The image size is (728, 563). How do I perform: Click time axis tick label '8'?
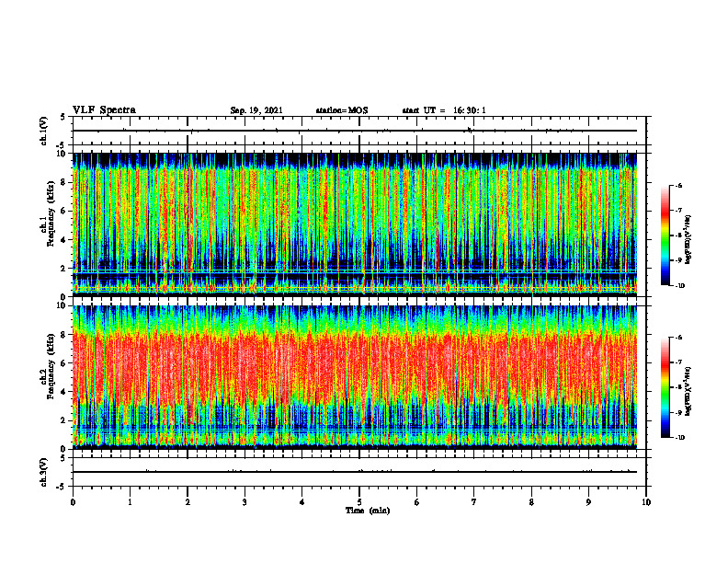(x=531, y=502)
